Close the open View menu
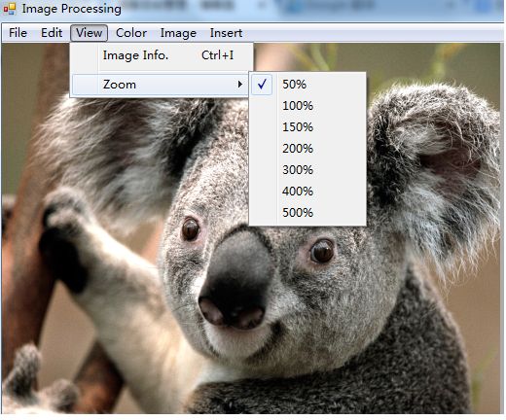Viewport: 506px width, 420px height. click(89, 33)
